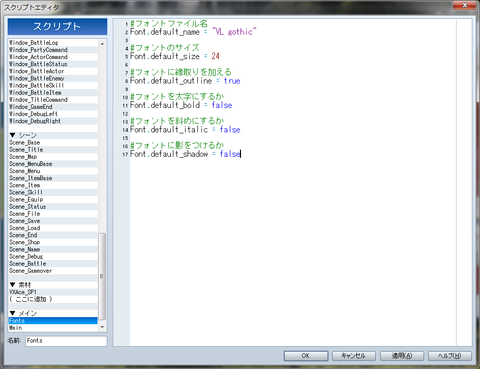This screenshot has width=480, height=369.
Task: Select Window_BattleLog in script list
Action: point(53,43)
